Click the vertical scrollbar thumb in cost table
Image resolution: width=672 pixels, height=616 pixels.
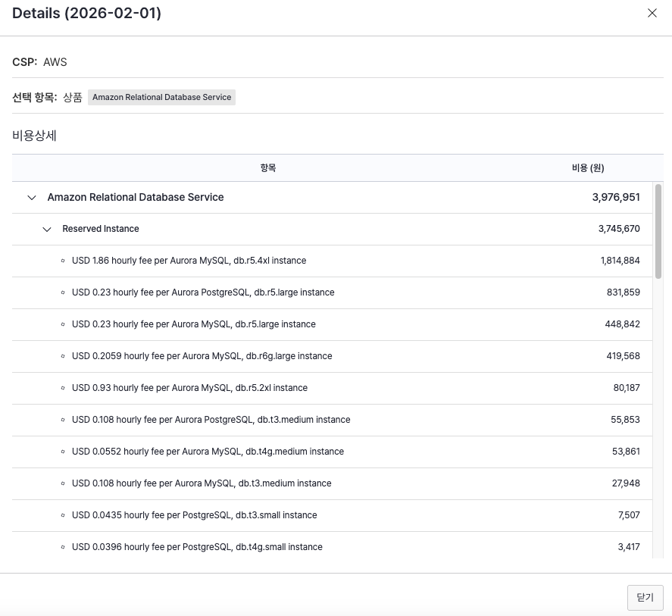pos(658,232)
